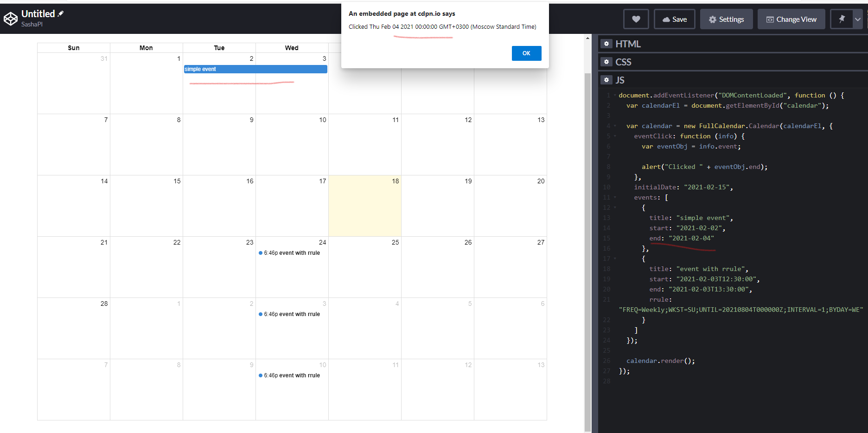Open the CSS panel settings gear

606,61
